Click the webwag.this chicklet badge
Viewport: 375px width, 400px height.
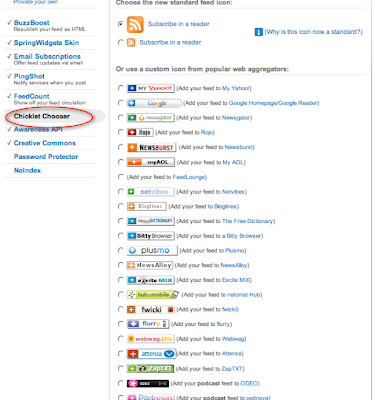click(151, 339)
